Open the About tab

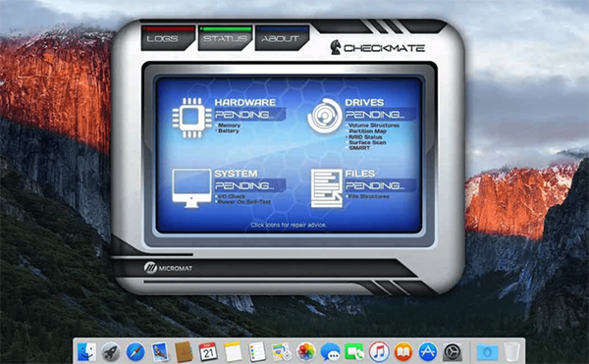pyautogui.click(x=281, y=38)
